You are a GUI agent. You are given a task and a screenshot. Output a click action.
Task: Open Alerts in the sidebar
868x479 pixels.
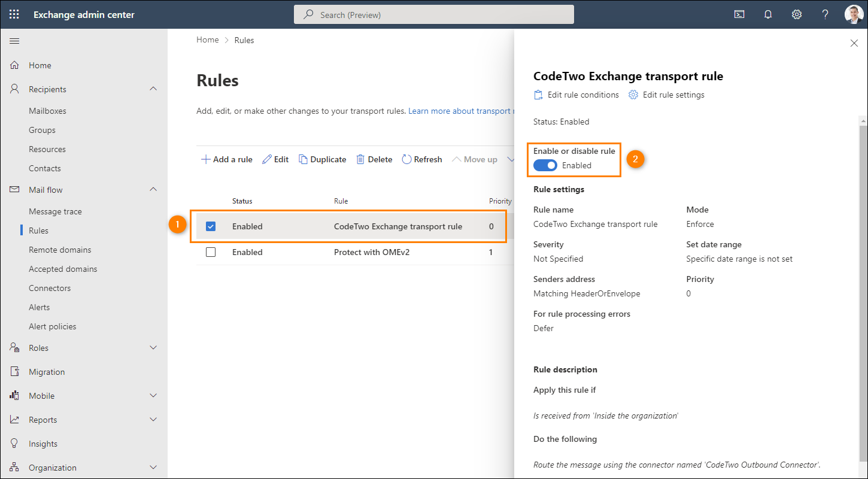(x=40, y=307)
